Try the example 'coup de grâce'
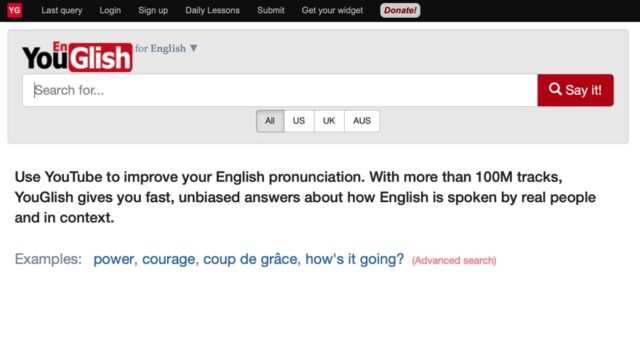 (x=250, y=259)
